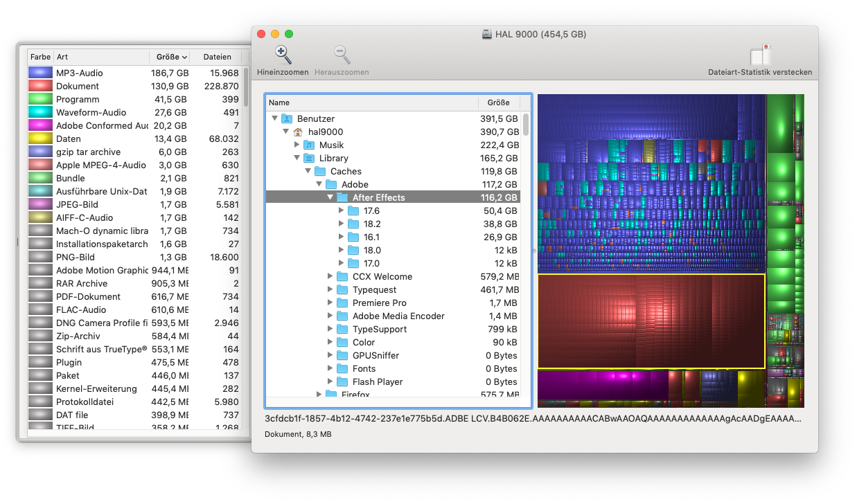Select the Typequest folder row
Viewport: 857px width, 504px height.
click(x=374, y=290)
